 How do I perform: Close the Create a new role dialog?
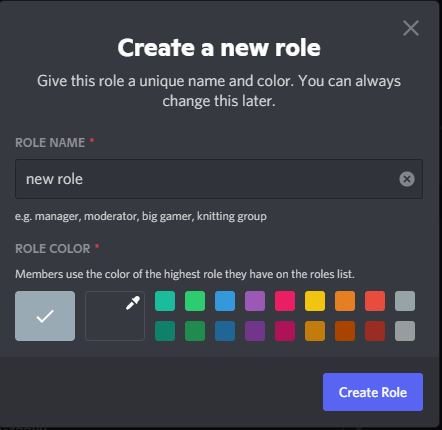tap(411, 28)
